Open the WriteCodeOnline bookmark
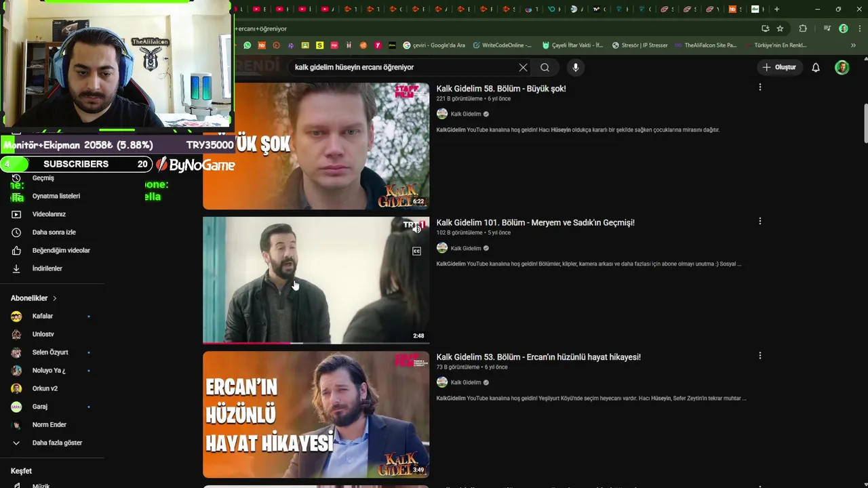868x488 pixels. click(x=502, y=45)
